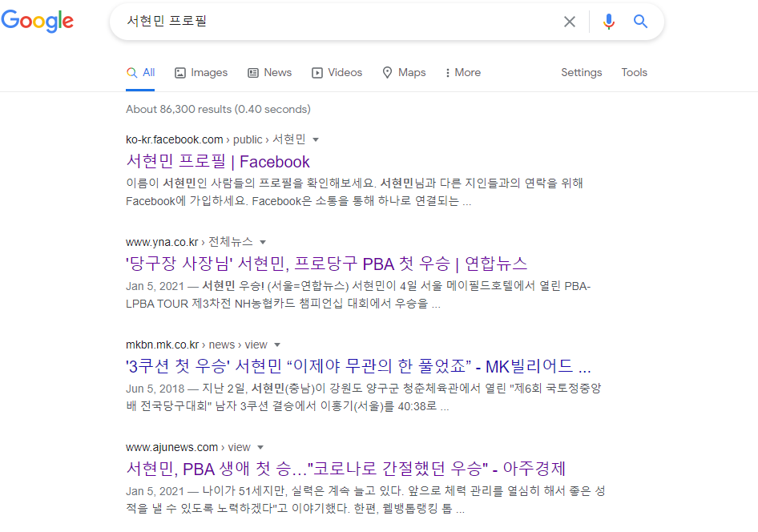Open the 아주경제 'PBA 생애 첫 승' article link
The width and height of the screenshot is (758, 532).
pyautogui.click(x=345, y=469)
